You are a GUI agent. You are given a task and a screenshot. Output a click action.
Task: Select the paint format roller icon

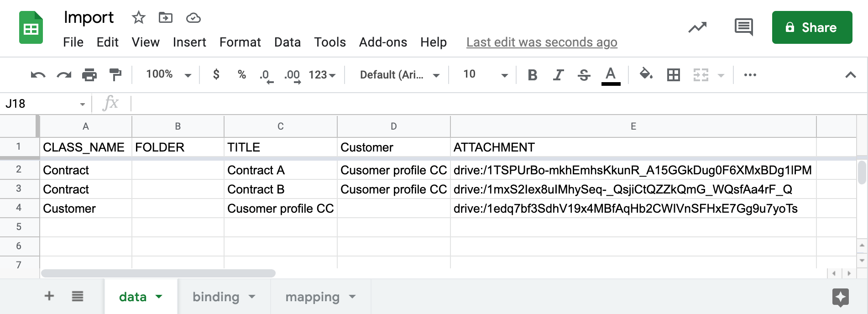115,75
